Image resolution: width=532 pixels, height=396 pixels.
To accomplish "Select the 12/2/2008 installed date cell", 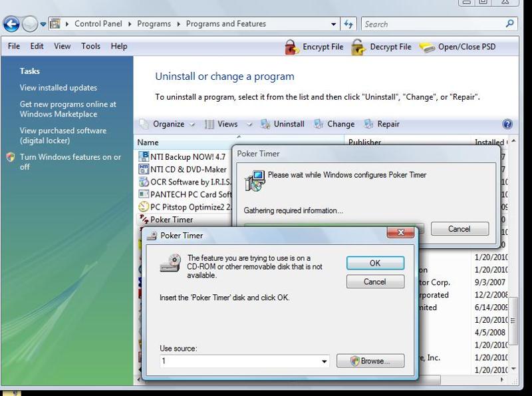I will [491, 295].
